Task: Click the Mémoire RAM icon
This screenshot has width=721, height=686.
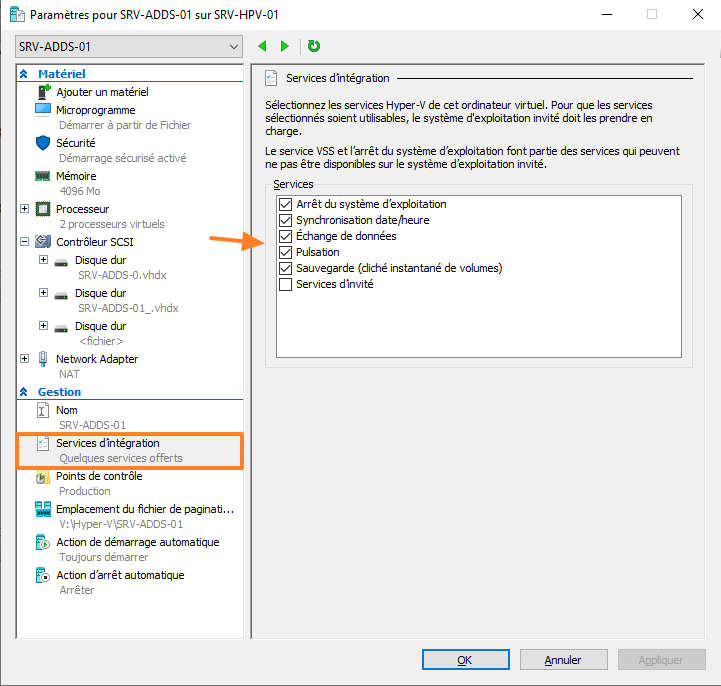Action: 42,176
